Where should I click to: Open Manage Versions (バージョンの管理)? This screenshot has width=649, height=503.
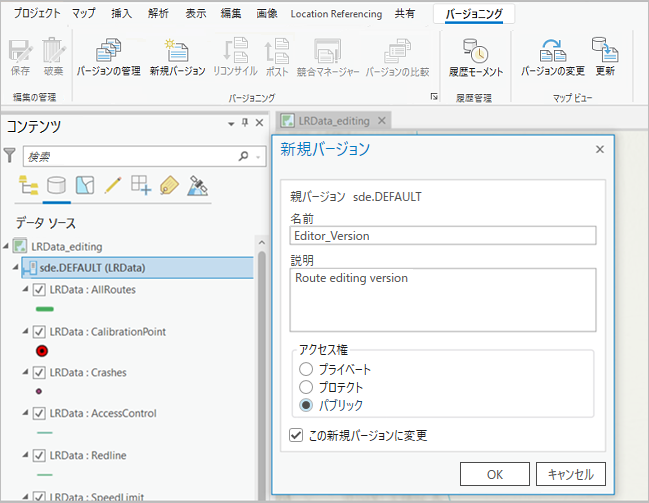point(108,57)
